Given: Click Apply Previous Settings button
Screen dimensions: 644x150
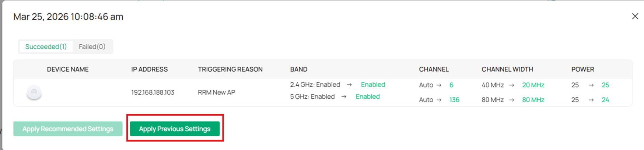Looking at the screenshot, I should 175,129.
